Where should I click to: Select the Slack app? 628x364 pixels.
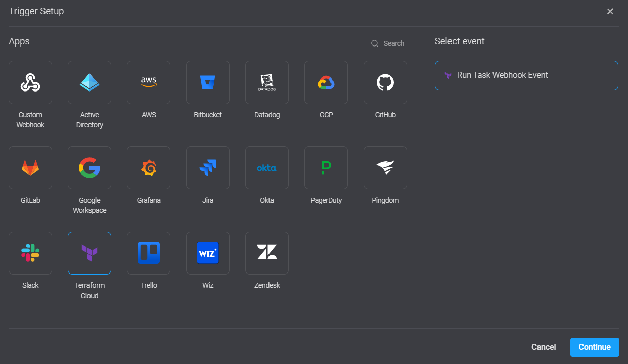pyautogui.click(x=30, y=253)
